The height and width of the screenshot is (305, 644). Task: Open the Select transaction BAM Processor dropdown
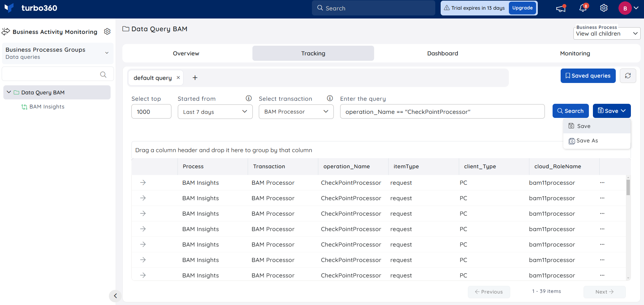coord(296,112)
